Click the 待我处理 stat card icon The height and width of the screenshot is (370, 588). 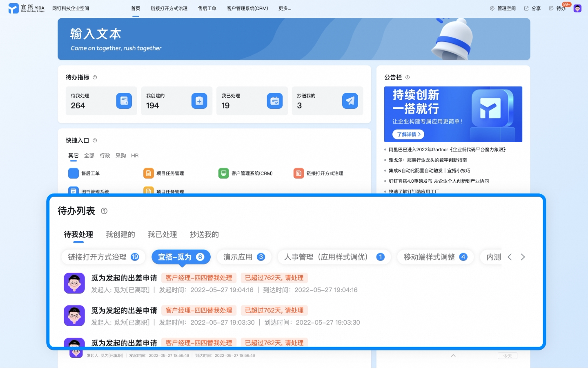124,101
